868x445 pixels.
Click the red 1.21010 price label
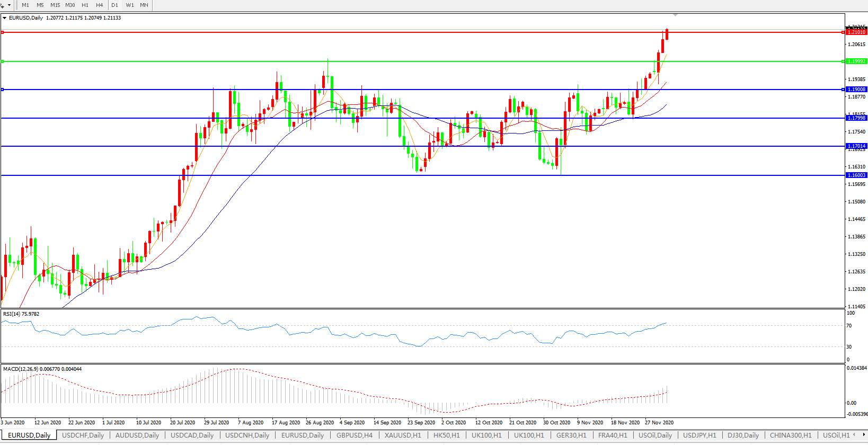click(x=856, y=32)
